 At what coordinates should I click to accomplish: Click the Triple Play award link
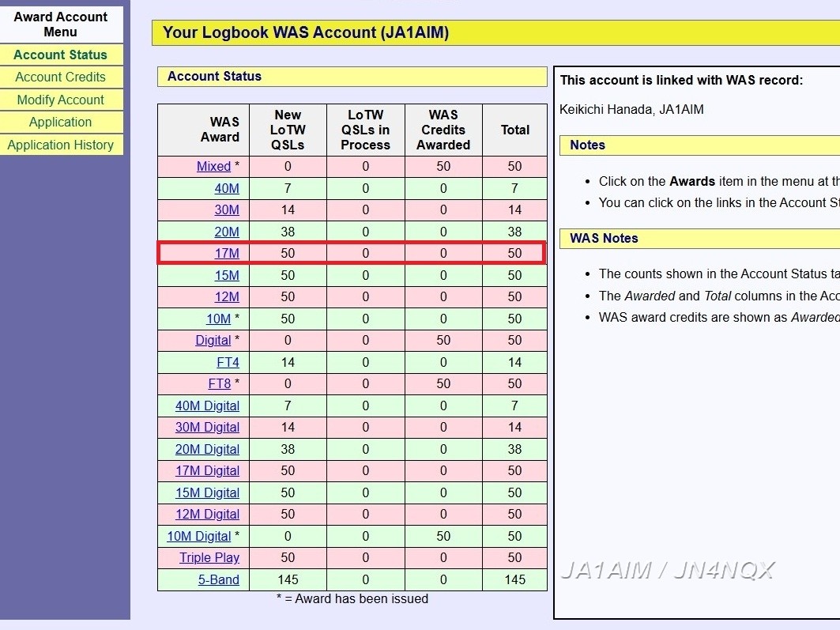pos(209,557)
